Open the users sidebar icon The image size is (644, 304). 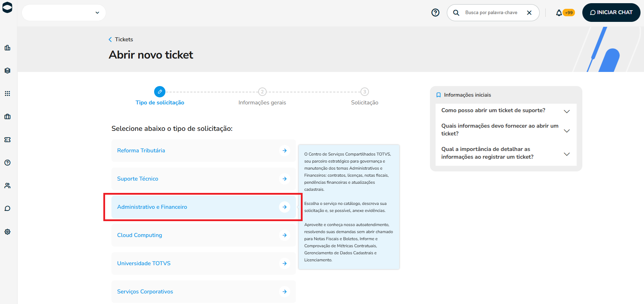(x=7, y=186)
